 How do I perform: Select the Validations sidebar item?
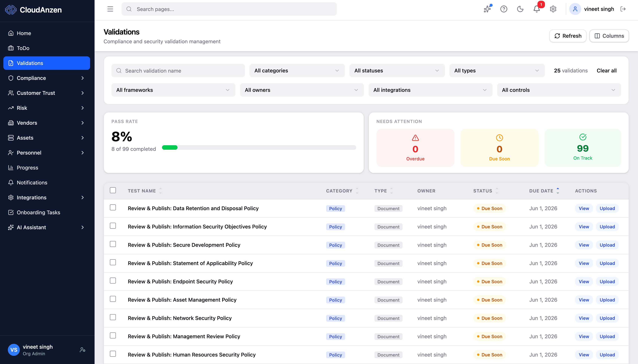coord(47,63)
